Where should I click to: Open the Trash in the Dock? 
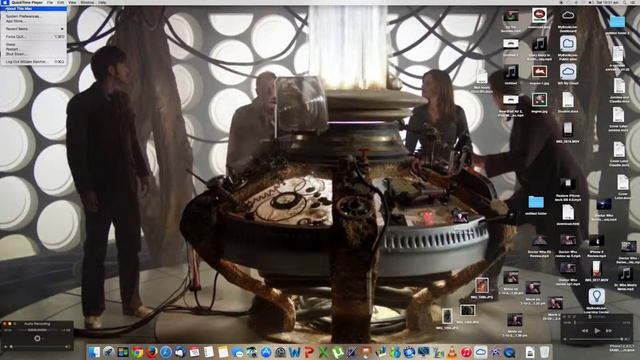tap(544, 352)
